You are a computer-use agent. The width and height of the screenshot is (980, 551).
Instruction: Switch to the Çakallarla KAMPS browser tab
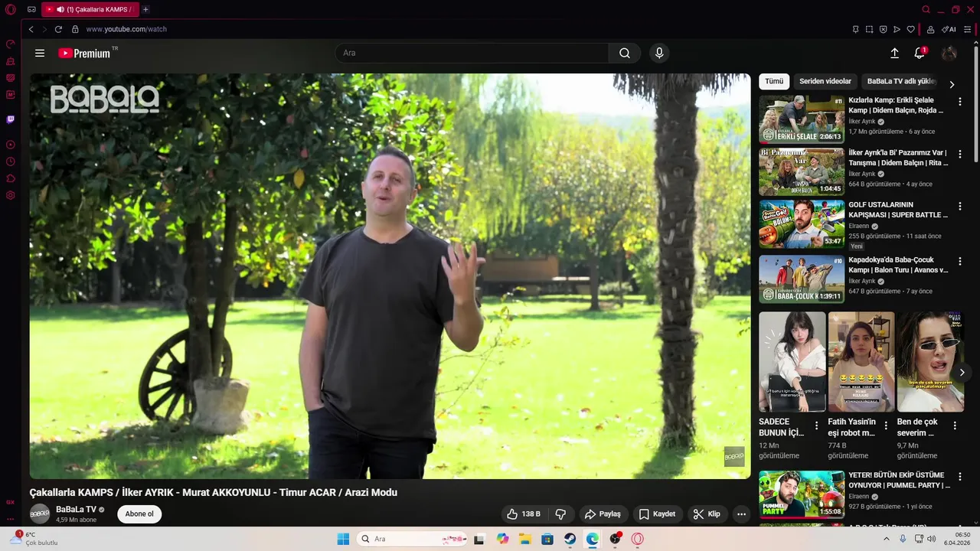tap(90, 10)
